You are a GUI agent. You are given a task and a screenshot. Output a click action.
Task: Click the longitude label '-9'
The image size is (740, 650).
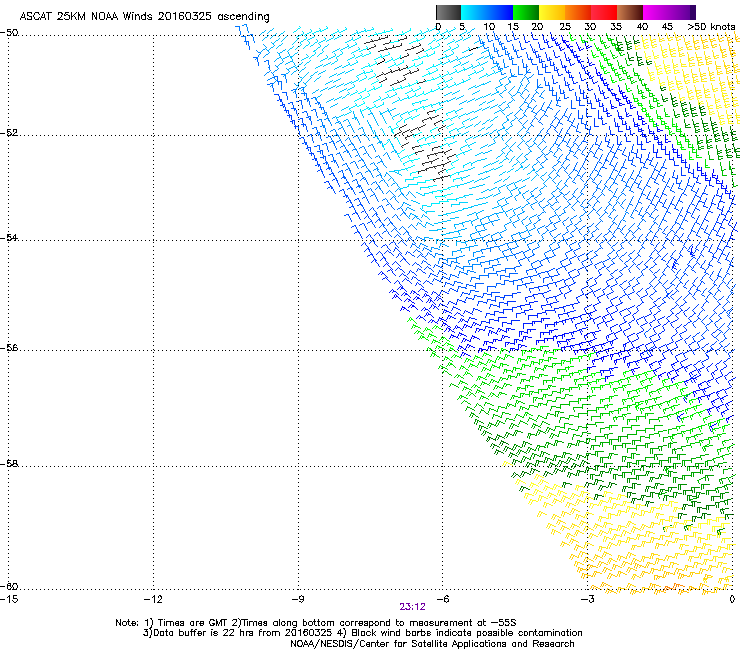point(298,599)
